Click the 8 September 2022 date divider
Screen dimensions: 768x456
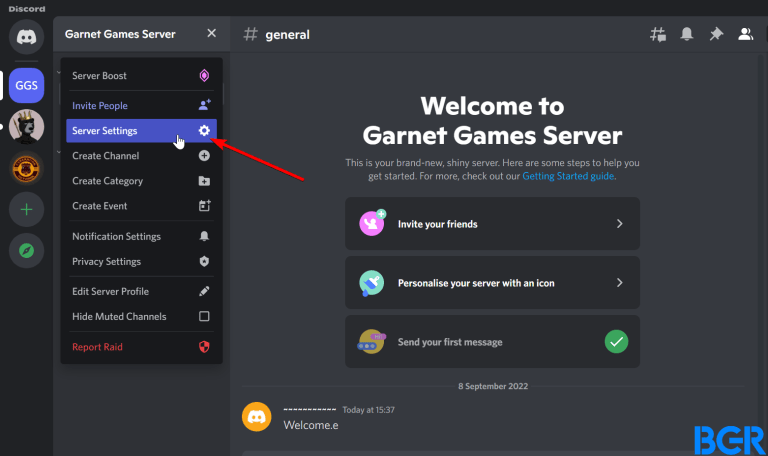coord(493,386)
